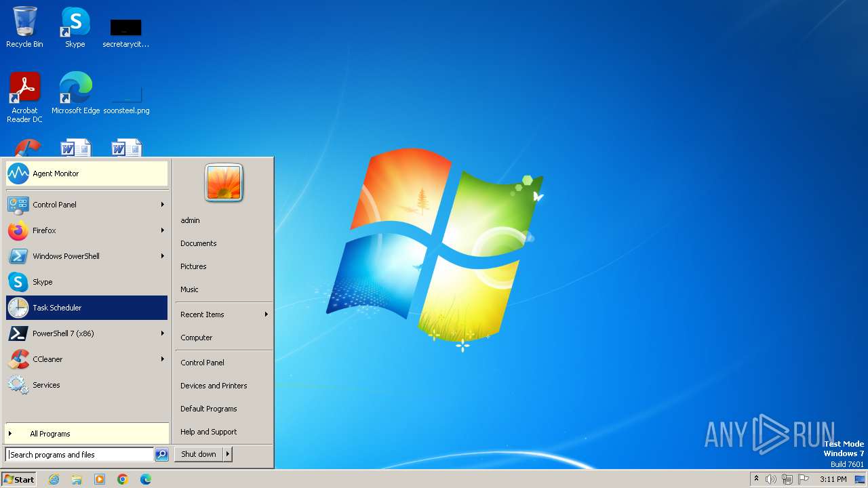The height and width of the screenshot is (488, 868).
Task: Open Google Chrome from taskbar
Action: click(x=123, y=479)
